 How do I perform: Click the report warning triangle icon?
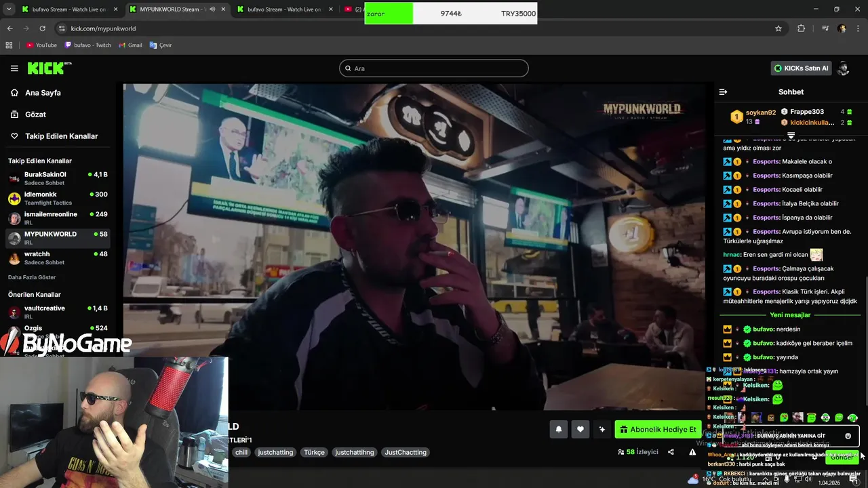[692, 452]
